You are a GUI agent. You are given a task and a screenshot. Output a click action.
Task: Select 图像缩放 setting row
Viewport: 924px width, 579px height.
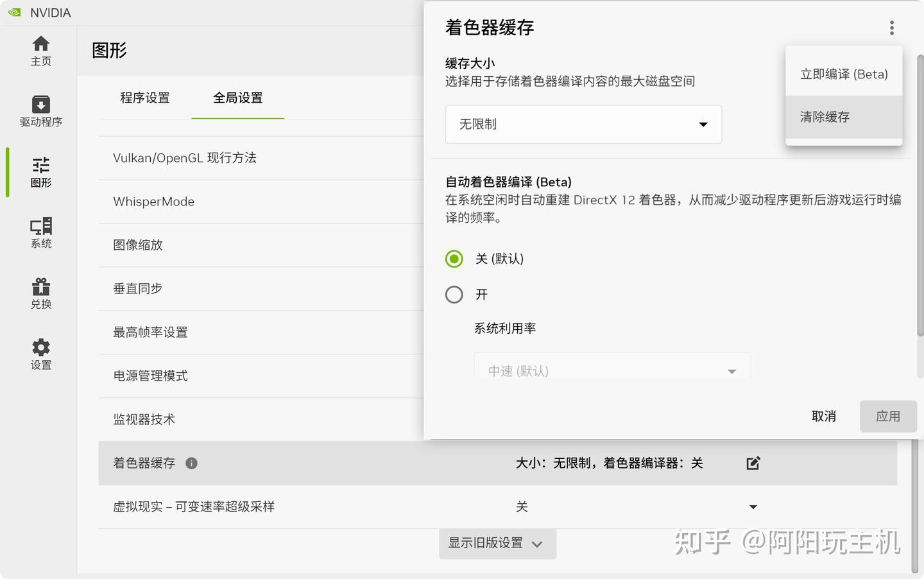pos(261,245)
